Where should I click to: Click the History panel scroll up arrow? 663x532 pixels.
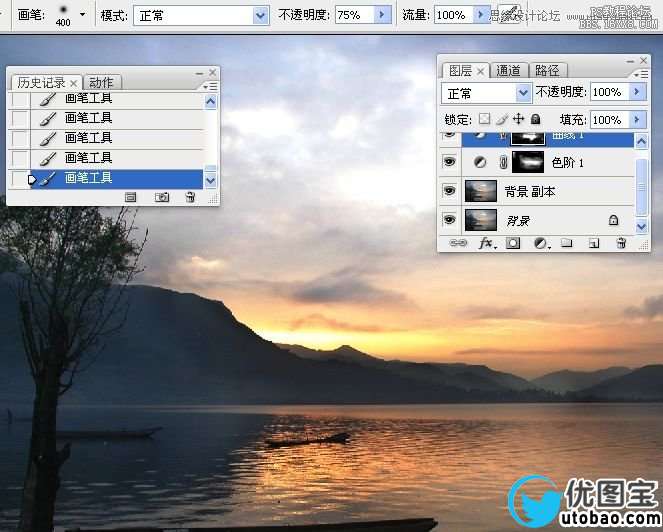(x=210, y=102)
